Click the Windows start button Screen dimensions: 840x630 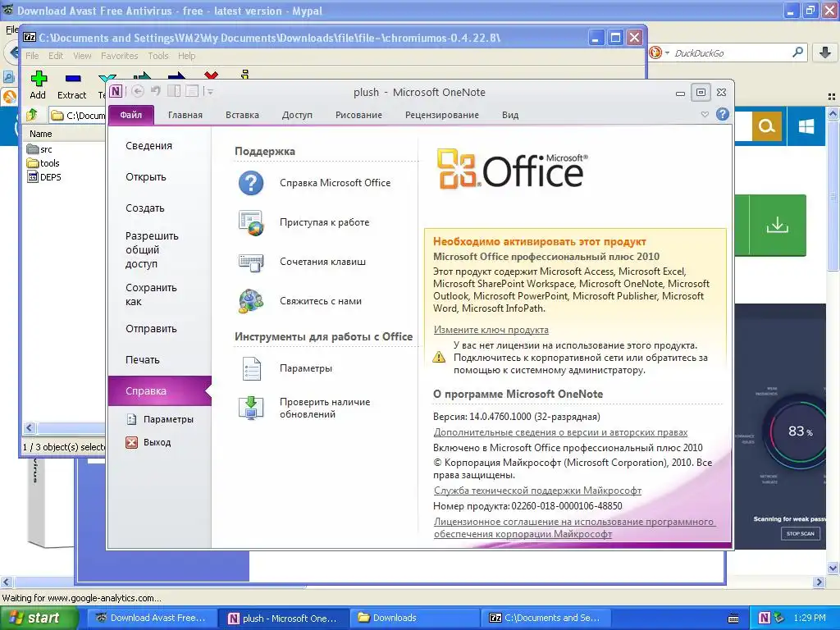click(x=39, y=618)
